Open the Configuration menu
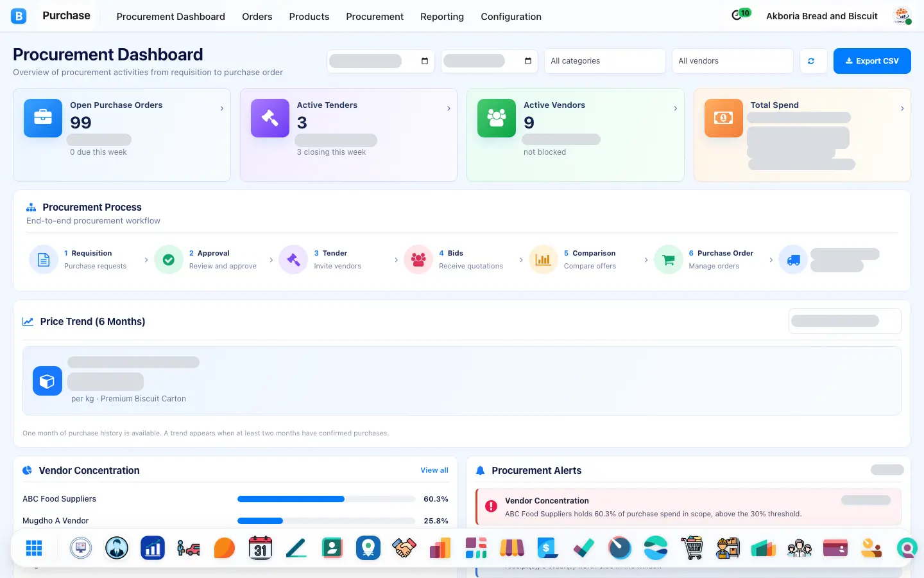This screenshot has width=924, height=578. pos(511,17)
